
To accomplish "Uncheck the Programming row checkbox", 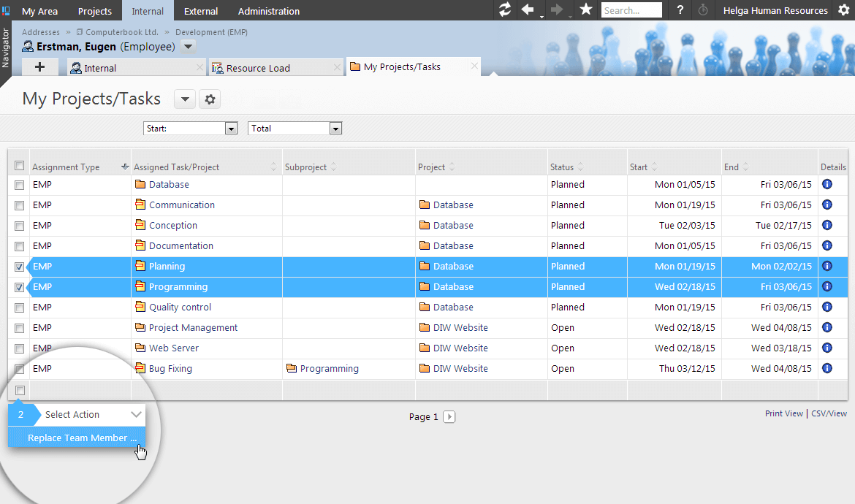I will pos(19,287).
